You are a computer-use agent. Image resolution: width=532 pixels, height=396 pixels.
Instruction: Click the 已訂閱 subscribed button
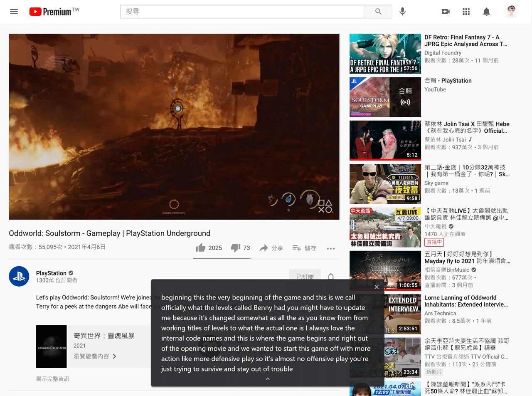click(x=305, y=276)
